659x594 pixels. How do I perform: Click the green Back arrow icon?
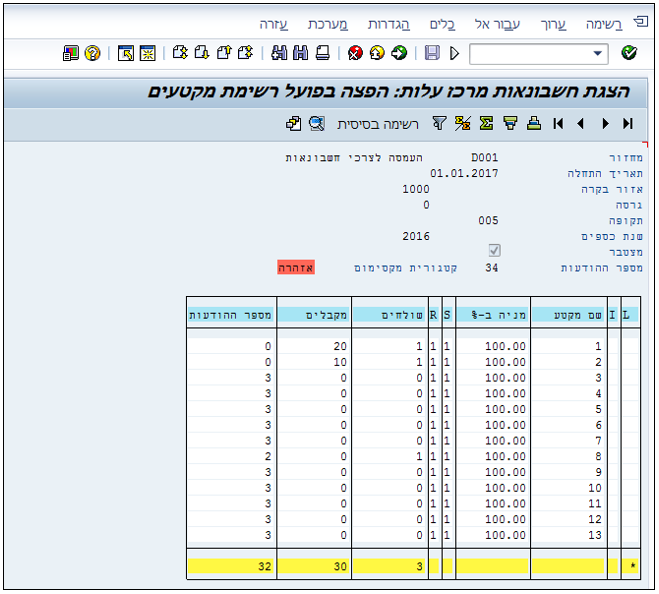399,53
